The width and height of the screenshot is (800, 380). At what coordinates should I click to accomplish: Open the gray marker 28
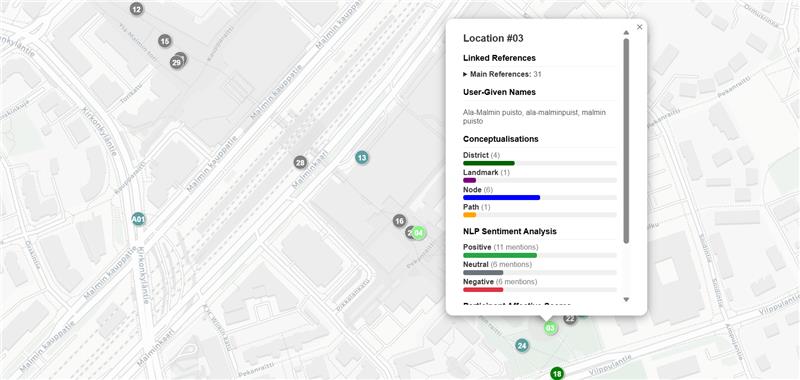coord(300,163)
